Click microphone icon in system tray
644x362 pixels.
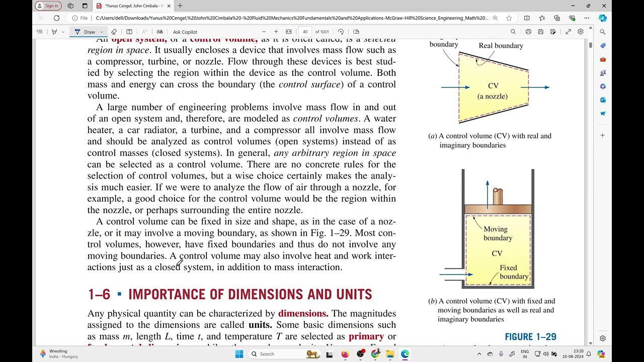coord(501,354)
